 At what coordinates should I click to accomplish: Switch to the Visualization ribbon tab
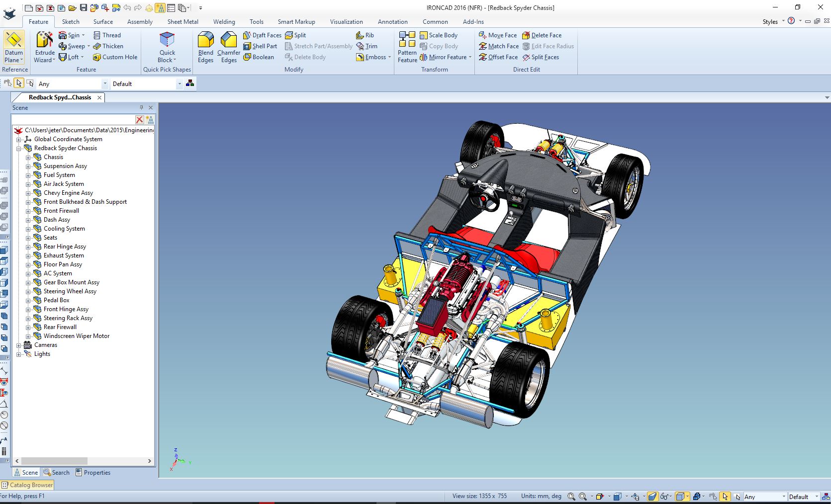click(x=346, y=22)
